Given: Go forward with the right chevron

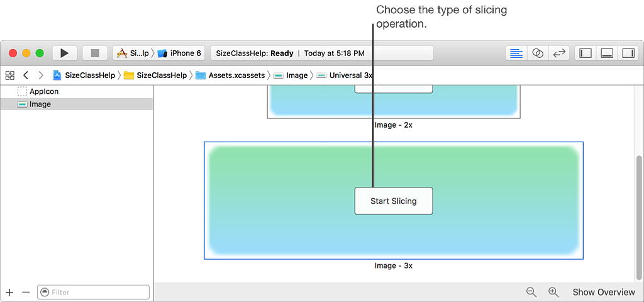Looking at the screenshot, I should coord(40,75).
